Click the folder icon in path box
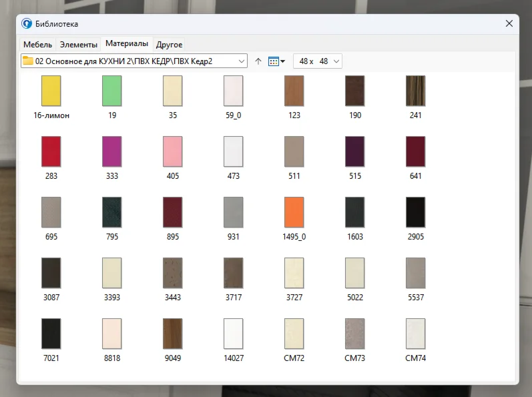The height and width of the screenshot is (397, 532). (x=28, y=61)
